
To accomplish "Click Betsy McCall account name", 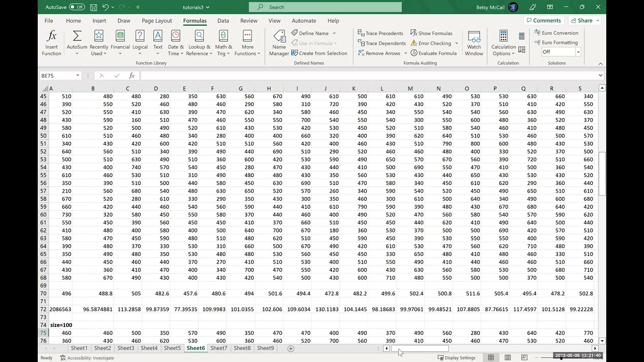I will point(491,7).
